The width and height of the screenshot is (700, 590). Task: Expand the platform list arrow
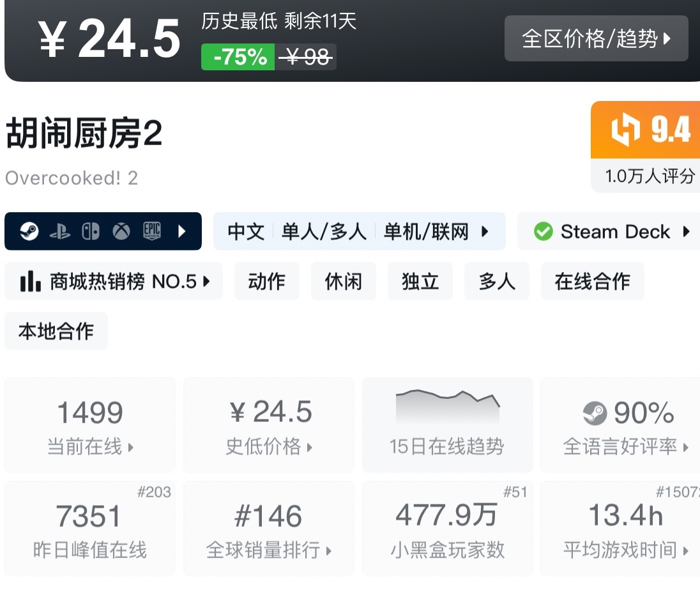[x=182, y=231]
